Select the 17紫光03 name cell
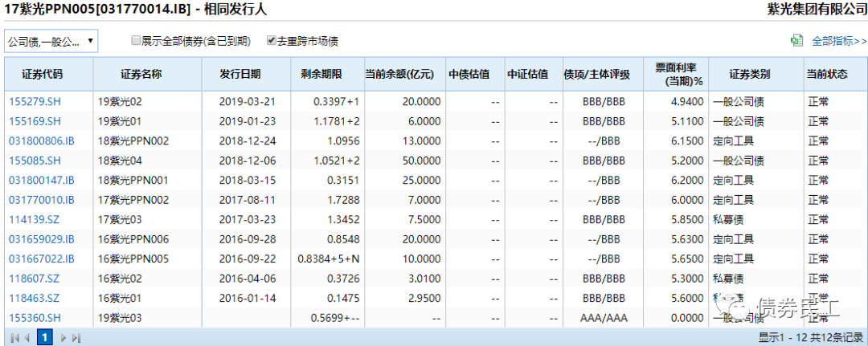 (x=148, y=219)
